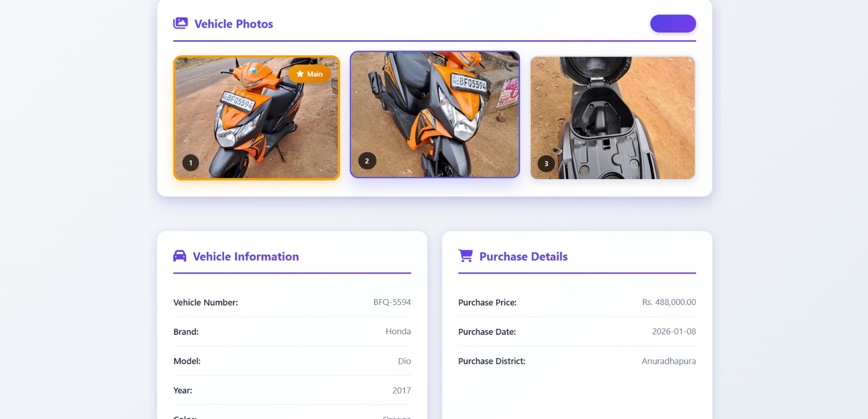Select the orange Main badge label
The image size is (868, 419).
click(x=310, y=74)
